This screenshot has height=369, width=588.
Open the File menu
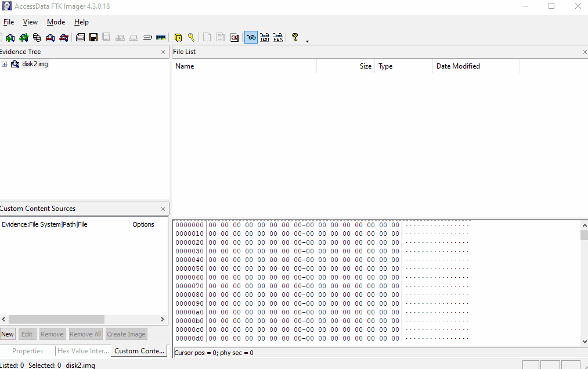9,22
